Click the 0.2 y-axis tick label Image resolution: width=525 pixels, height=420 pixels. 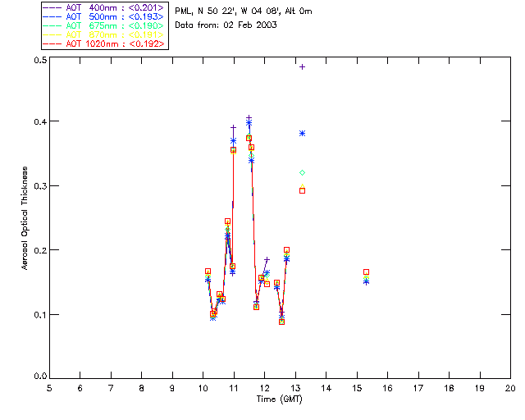[x=40, y=250]
